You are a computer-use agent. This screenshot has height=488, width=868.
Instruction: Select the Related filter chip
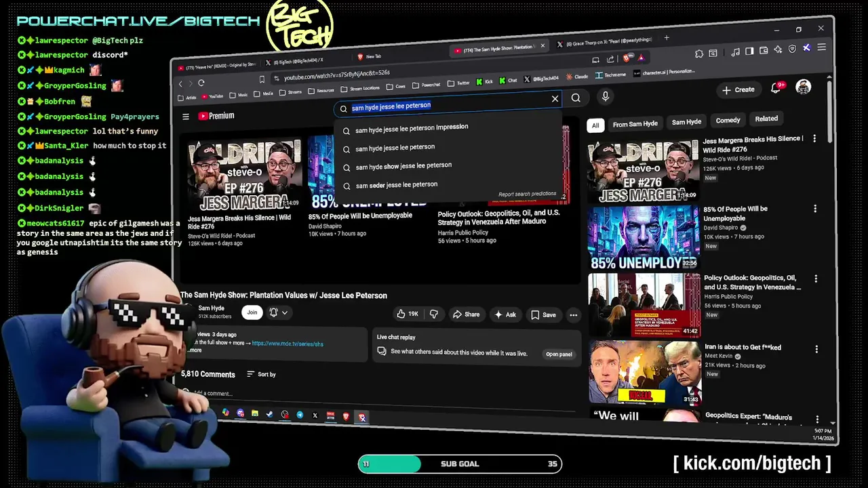[x=766, y=119]
